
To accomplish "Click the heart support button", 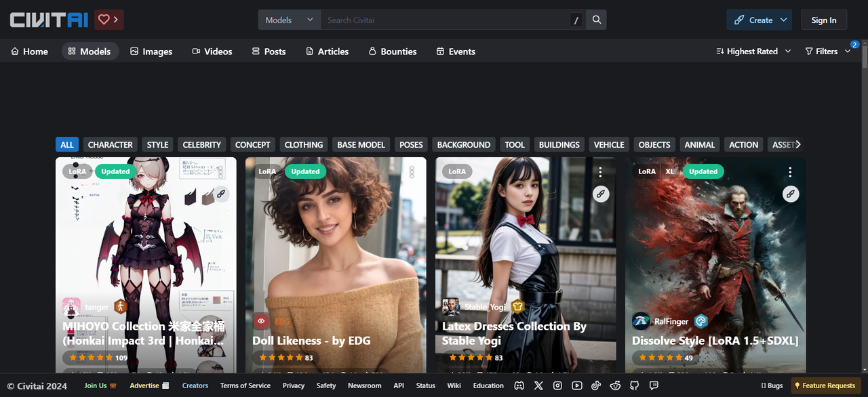I will click(x=108, y=20).
